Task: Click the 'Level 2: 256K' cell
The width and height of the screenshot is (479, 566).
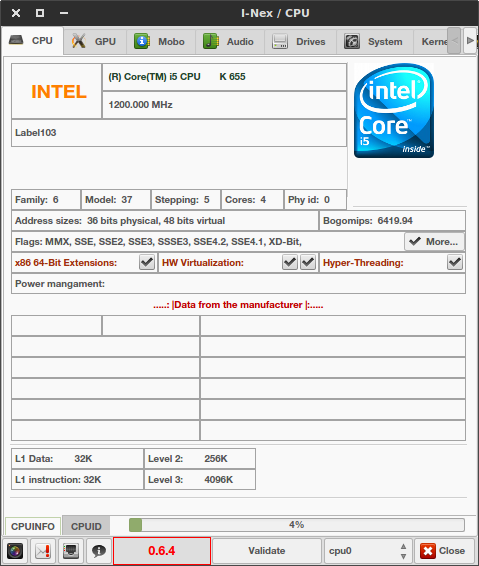Action: pyautogui.click(x=200, y=458)
